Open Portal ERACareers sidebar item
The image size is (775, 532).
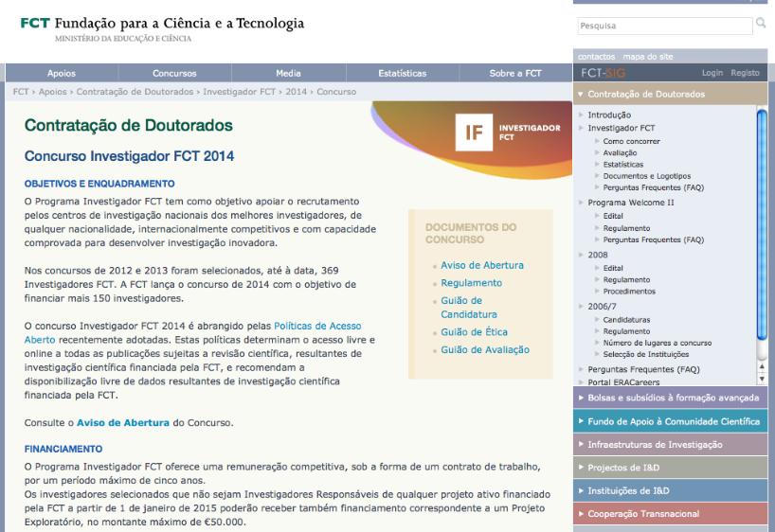(x=623, y=382)
